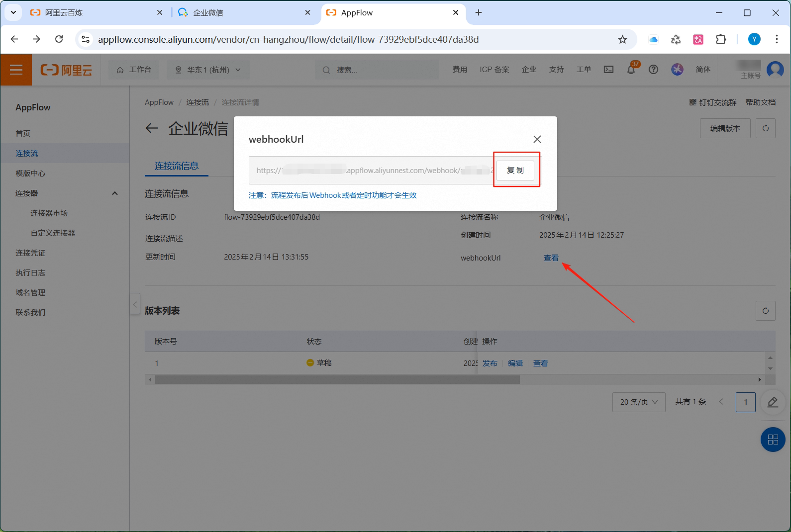The image size is (791, 532).
Task: Bookmark this page with star icon
Action: click(x=622, y=39)
